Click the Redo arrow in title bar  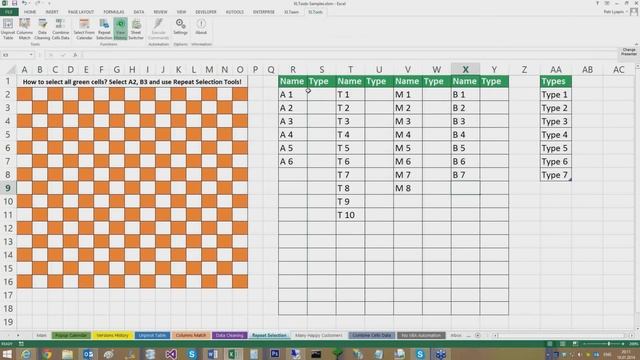point(37,3)
